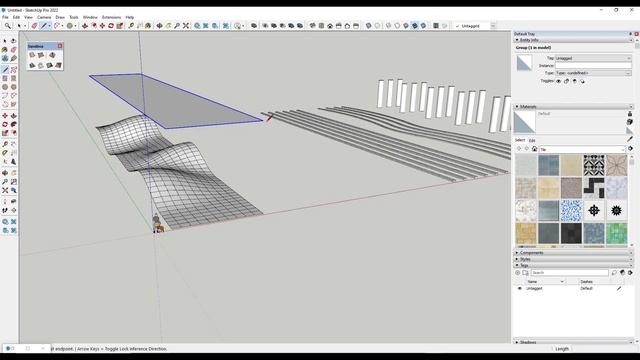Select Zoom Extents in left toolbar

(x=5, y=190)
